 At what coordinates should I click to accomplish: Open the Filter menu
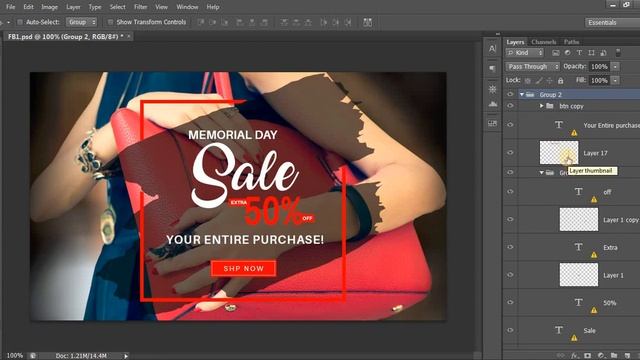(141, 7)
